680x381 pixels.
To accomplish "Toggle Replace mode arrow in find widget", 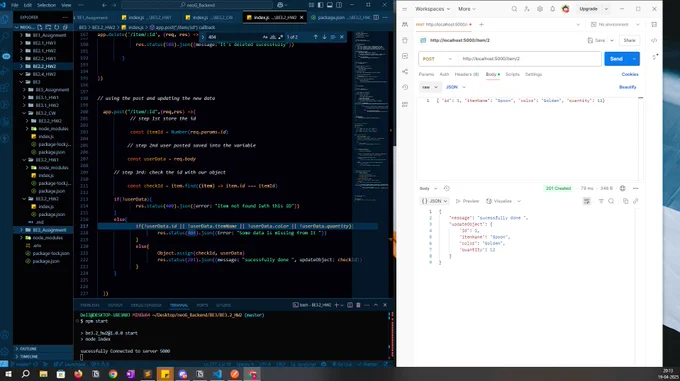I will (203, 37).
